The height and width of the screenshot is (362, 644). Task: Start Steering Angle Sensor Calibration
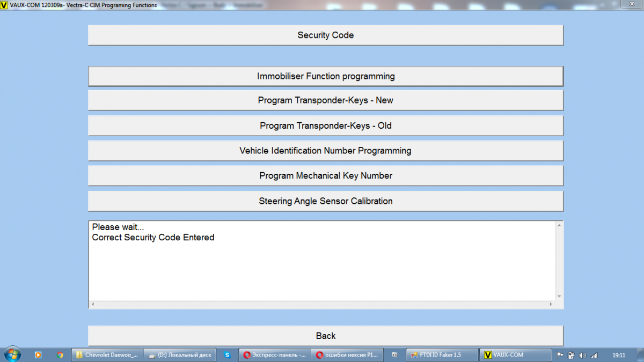(326, 201)
